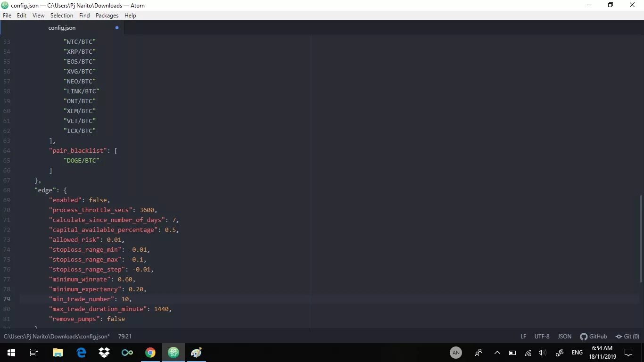Click the "XRP/BTC" pair entry
This screenshot has height=362, width=644.
pyautogui.click(x=80, y=52)
